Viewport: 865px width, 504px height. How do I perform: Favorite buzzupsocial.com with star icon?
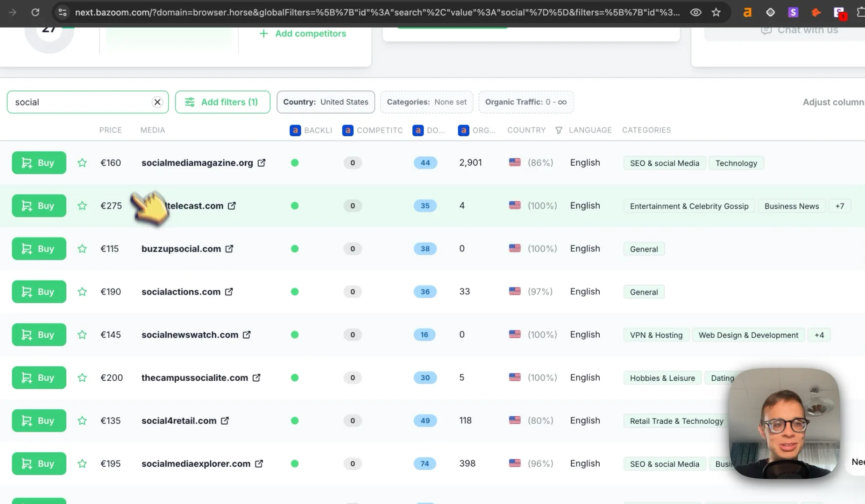tap(82, 249)
